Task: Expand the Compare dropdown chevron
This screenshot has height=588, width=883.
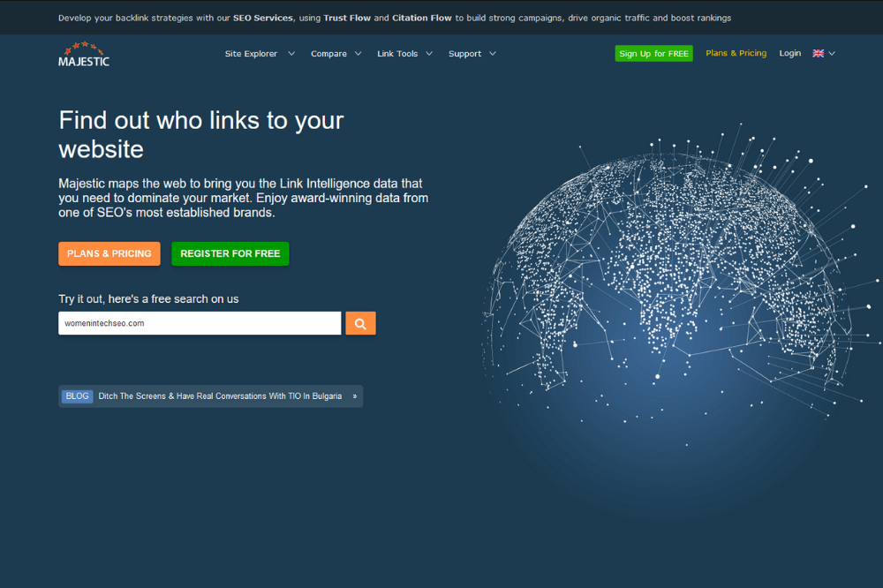Action: (x=358, y=54)
